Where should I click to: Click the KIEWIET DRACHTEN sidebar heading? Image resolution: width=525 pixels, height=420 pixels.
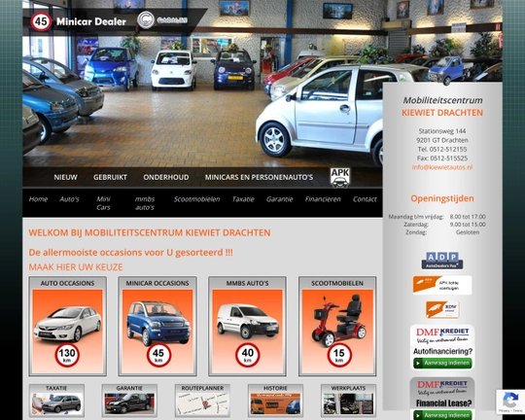pyautogui.click(x=442, y=113)
